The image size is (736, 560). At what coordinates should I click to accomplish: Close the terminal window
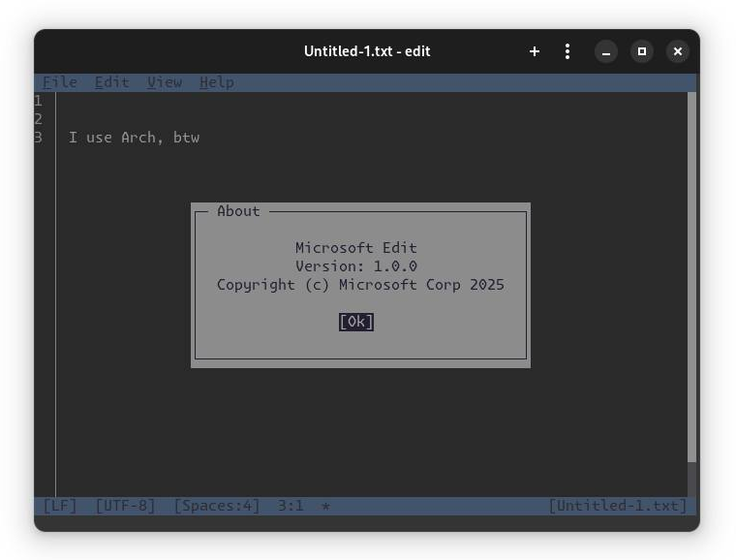click(678, 51)
